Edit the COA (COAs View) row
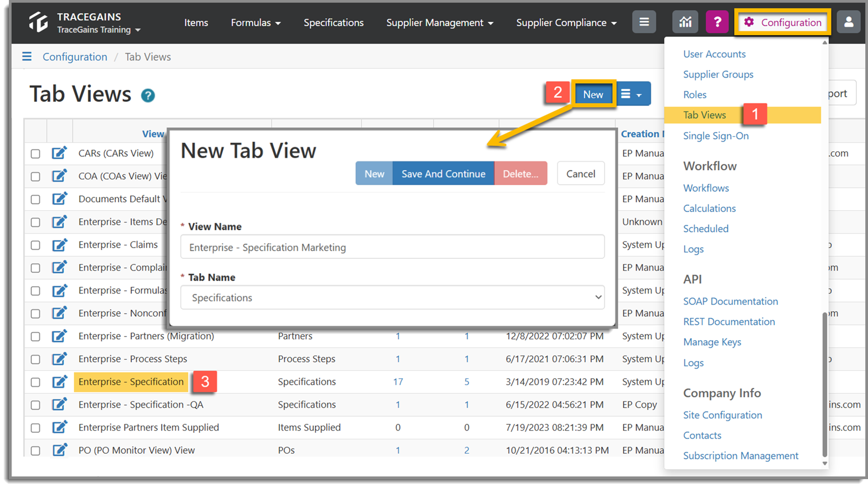Image resolution: width=868 pixels, height=488 pixels. tap(59, 176)
